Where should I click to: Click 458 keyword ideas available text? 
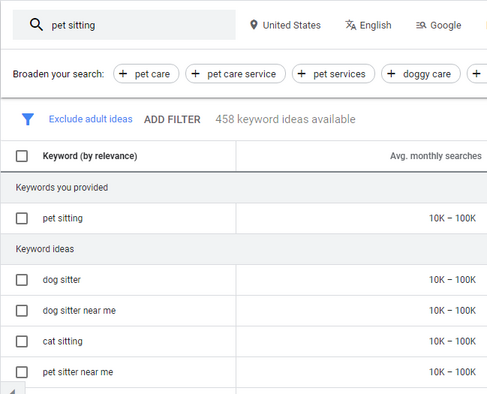pyautogui.click(x=285, y=119)
